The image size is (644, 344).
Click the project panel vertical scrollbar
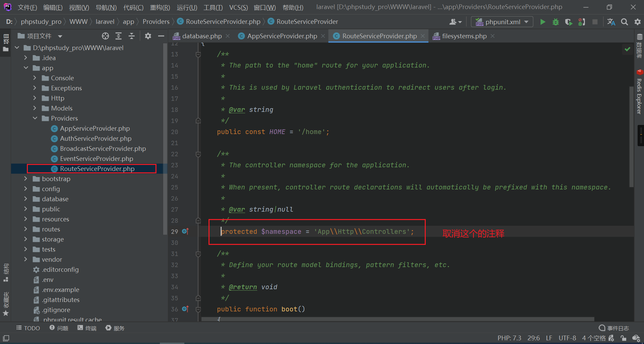(x=165, y=139)
